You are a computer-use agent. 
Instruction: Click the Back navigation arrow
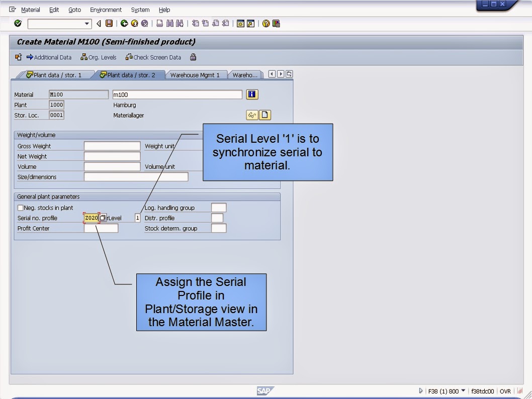(x=124, y=24)
